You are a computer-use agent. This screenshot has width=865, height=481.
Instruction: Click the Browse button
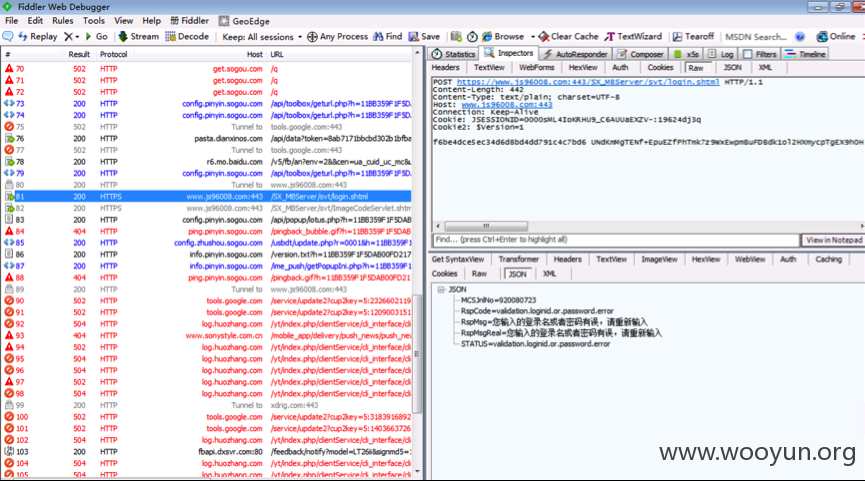pyautogui.click(x=503, y=36)
